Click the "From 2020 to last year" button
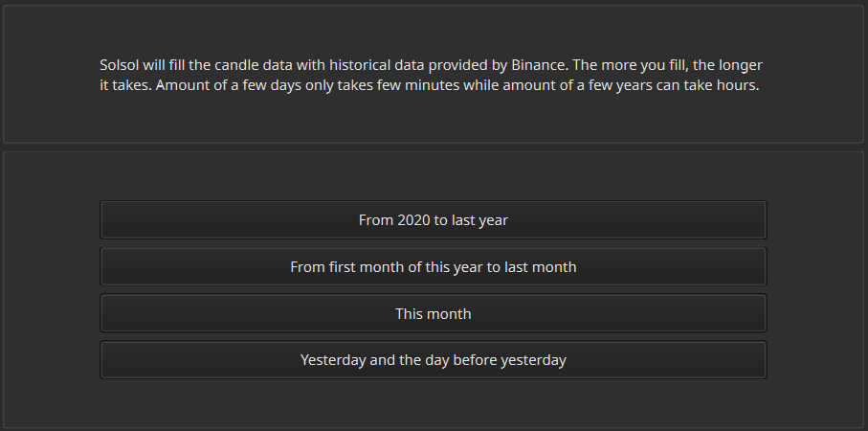The image size is (868, 431). click(x=433, y=220)
